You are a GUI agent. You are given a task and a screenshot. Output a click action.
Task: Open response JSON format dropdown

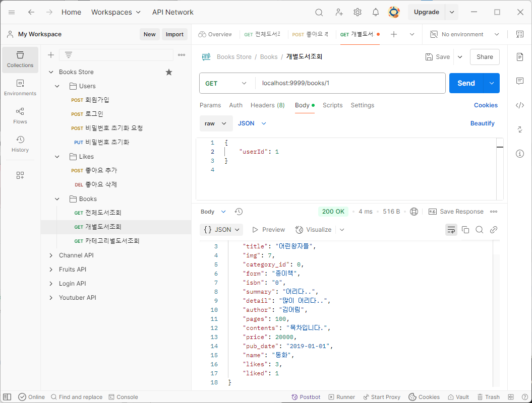tap(221, 230)
